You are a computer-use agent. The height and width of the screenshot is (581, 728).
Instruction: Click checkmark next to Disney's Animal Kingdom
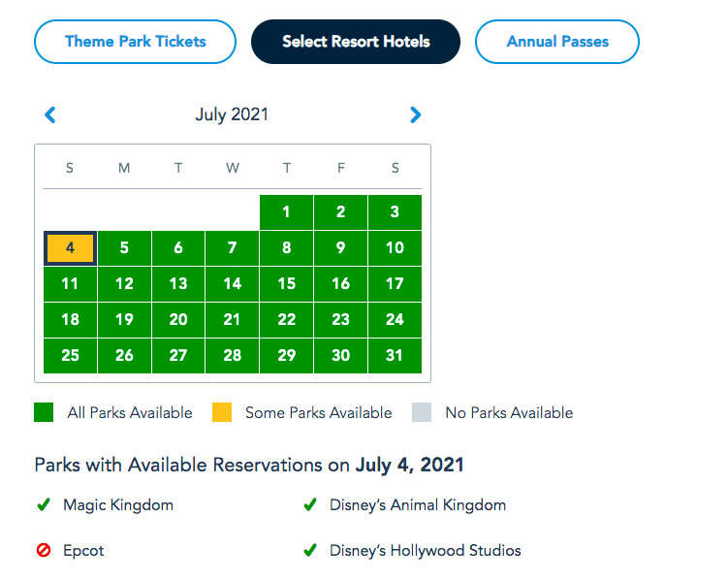point(310,505)
